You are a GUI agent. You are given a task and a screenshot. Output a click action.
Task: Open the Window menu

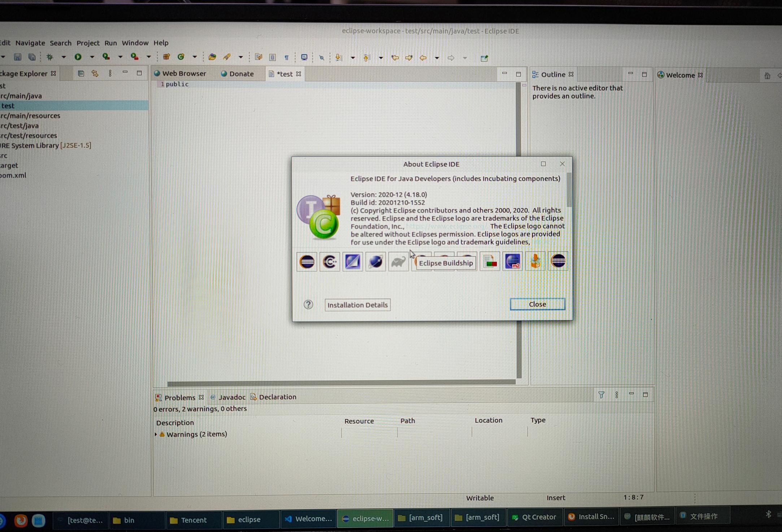(135, 43)
